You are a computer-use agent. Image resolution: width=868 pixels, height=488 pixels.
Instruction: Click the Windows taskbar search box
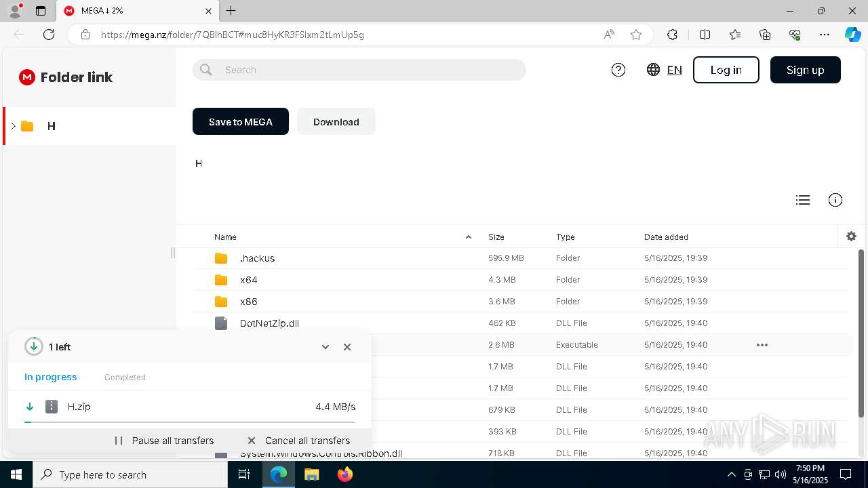(x=130, y=474)
